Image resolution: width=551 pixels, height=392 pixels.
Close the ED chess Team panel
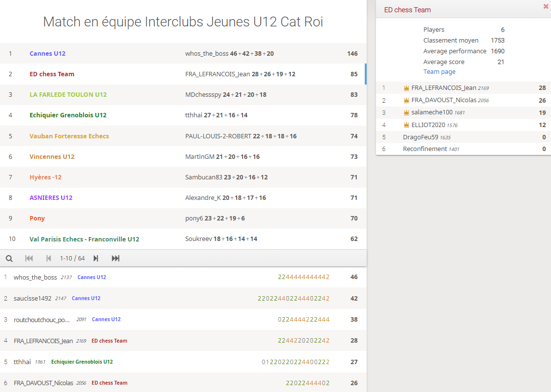(546, 7)
